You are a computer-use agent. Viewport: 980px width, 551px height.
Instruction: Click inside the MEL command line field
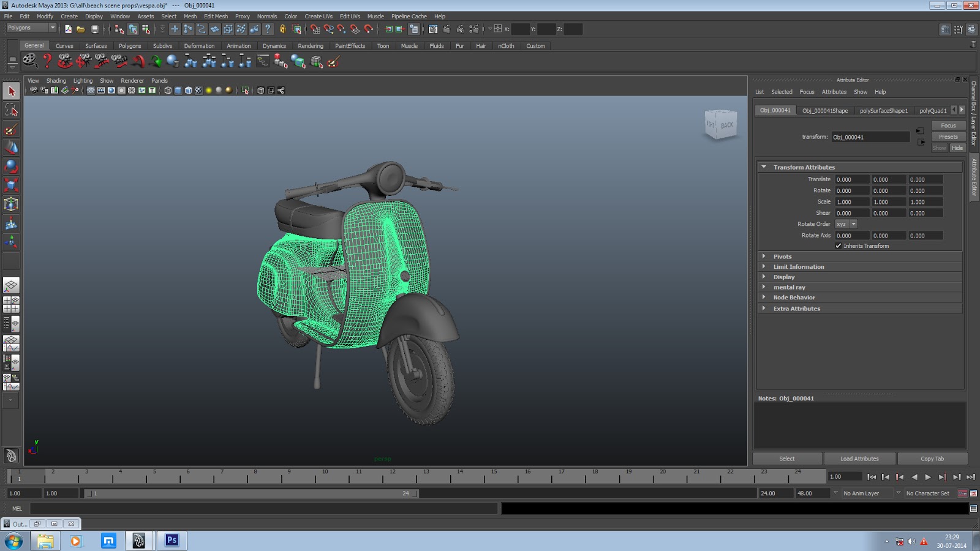pos(245,509)
